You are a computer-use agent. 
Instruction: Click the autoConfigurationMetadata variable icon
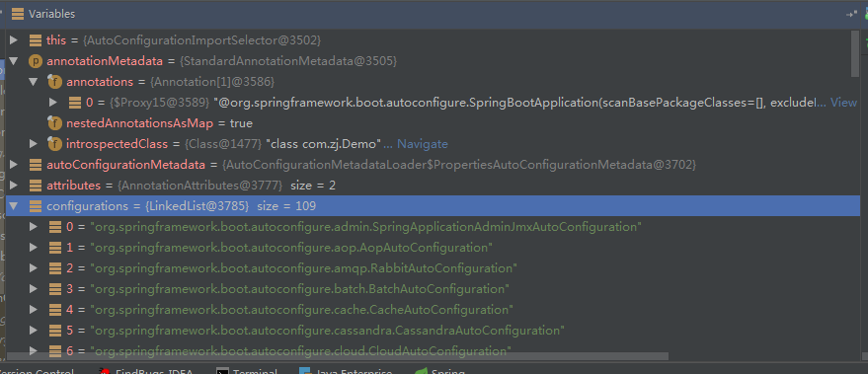pyautogui.click(x=36, y=165)
